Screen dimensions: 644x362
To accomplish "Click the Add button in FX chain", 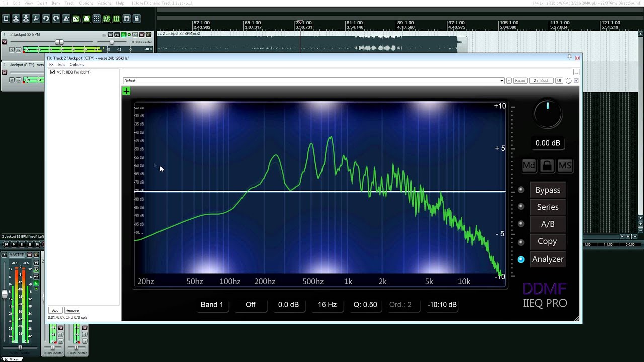I will point(55,310).
